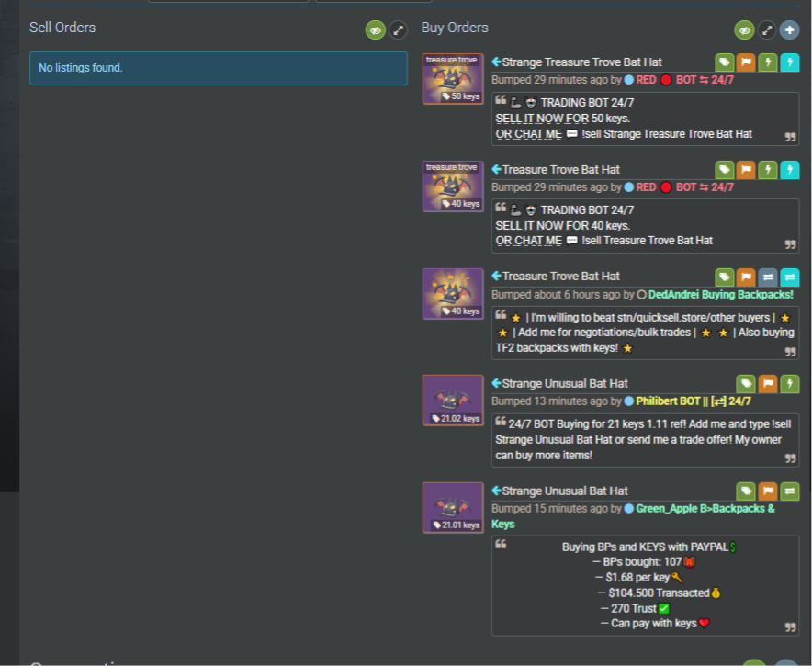Open the RED BOT profile link on the 50-key listing

tap(684, 80)
